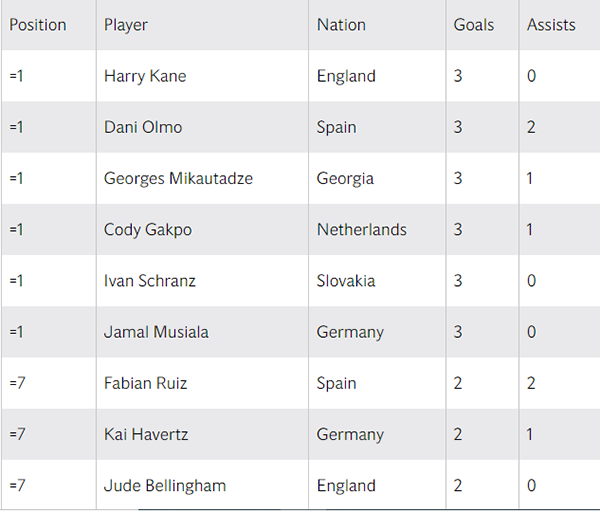Click the Slovakia nation cell

(x=346, y=281)
